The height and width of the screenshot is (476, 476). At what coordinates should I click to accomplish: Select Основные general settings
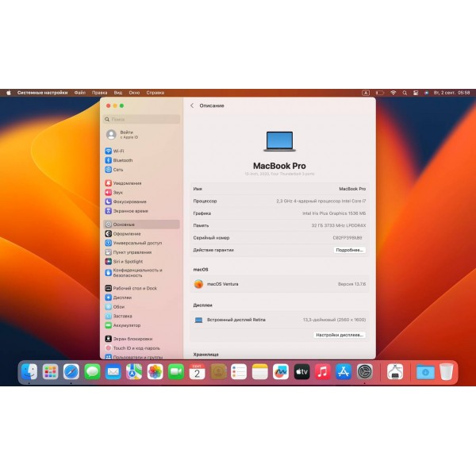pyautogui.click(x=141, y=225)
